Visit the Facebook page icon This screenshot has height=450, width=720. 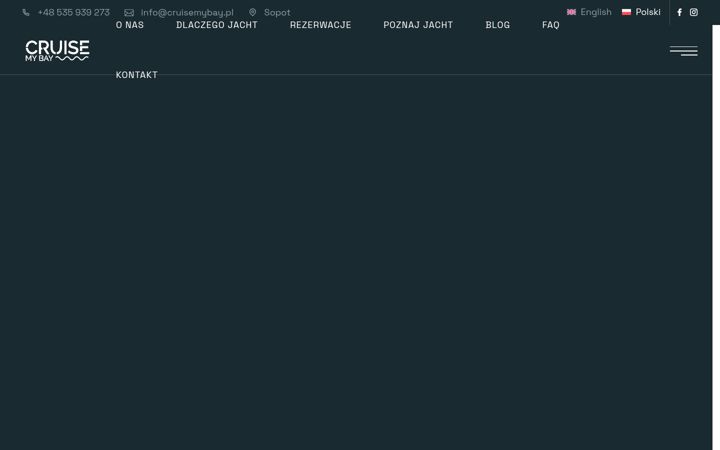[x=680, y=12]
